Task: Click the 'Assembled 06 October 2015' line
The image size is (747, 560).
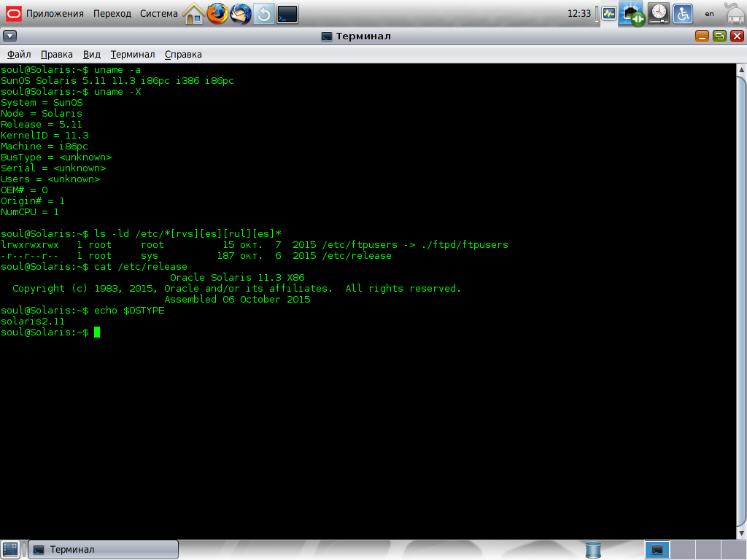Action: tap(237, 300)
